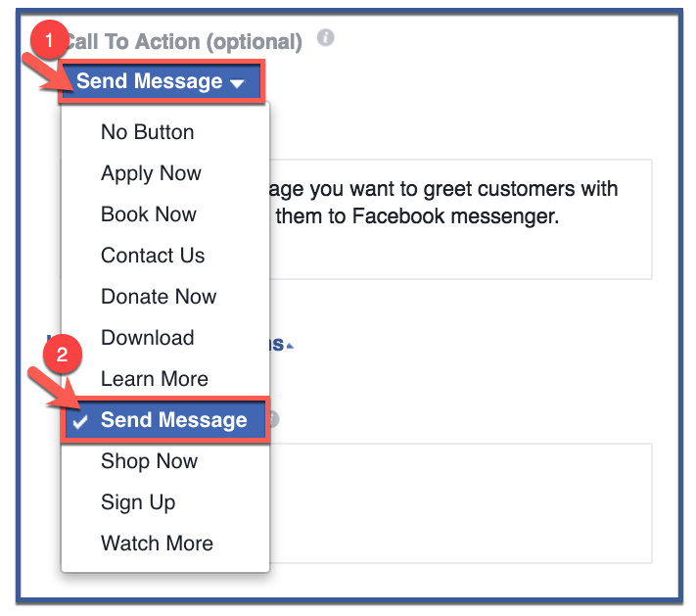Select Book Now option
Screen dimensions: 696x616
(148, 214)
